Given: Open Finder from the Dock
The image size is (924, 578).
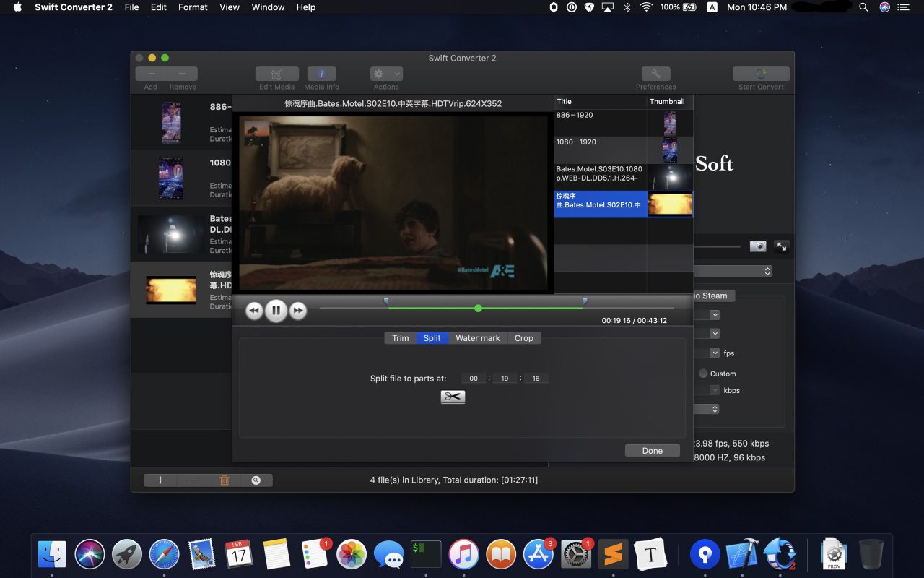Looking at the screenshot, I should [x=52, y=554].
